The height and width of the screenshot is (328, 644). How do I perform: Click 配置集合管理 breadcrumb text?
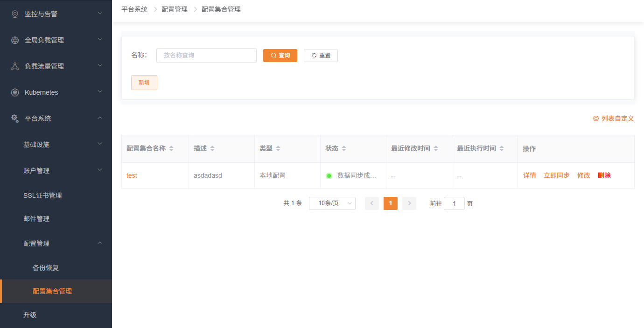(221, 9)
